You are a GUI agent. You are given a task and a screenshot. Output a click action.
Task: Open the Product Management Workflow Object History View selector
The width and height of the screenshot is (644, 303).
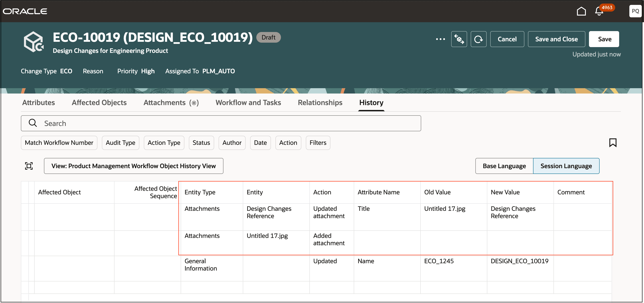(134, 166)
